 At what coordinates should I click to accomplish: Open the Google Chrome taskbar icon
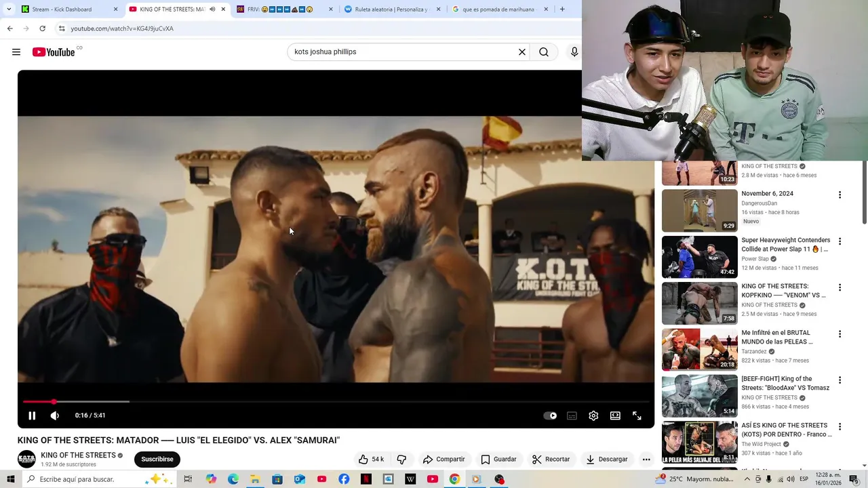pyautogui.click(x=454, y=479)
